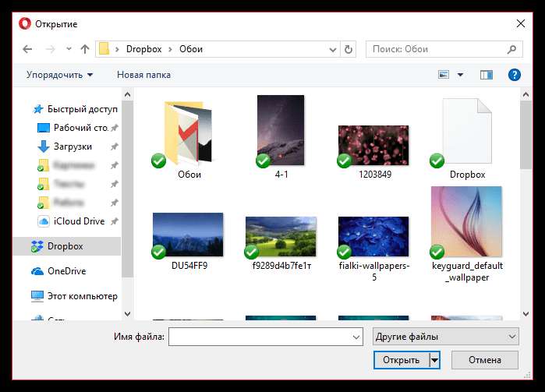Viewport: 545px width, 392px height.
Task: Open the view options dropdown arrow
Action: pos(460,75)
